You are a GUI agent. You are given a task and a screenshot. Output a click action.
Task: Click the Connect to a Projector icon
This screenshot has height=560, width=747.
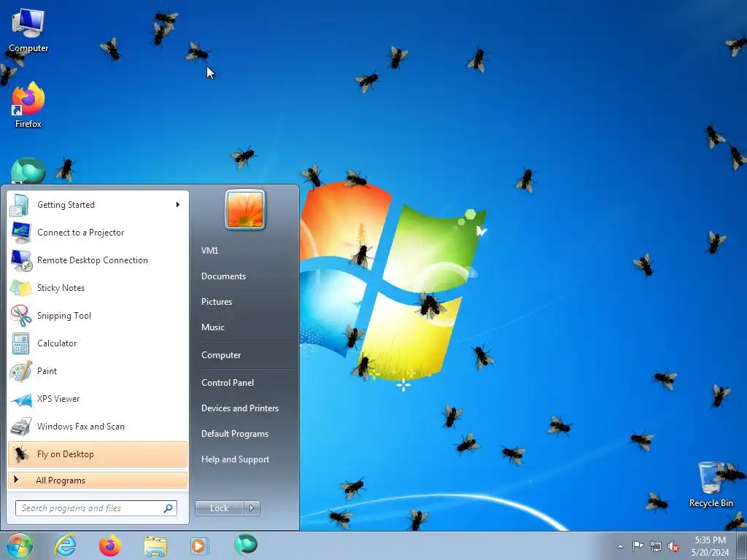(20, 233)
